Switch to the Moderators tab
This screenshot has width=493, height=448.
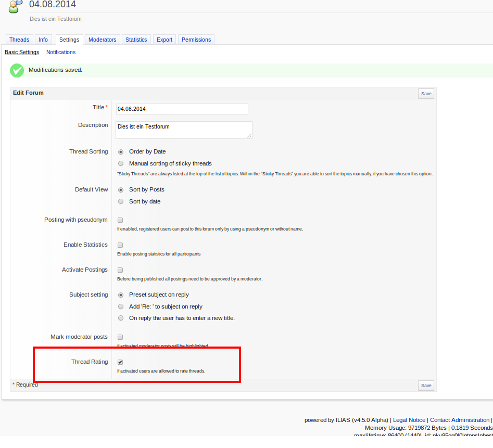[x=102, y=40]
